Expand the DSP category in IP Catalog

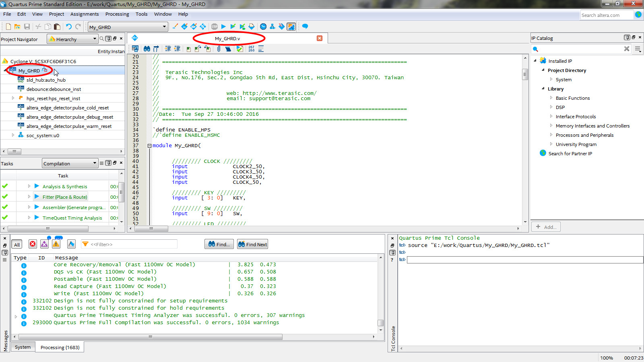coord(551,107)
